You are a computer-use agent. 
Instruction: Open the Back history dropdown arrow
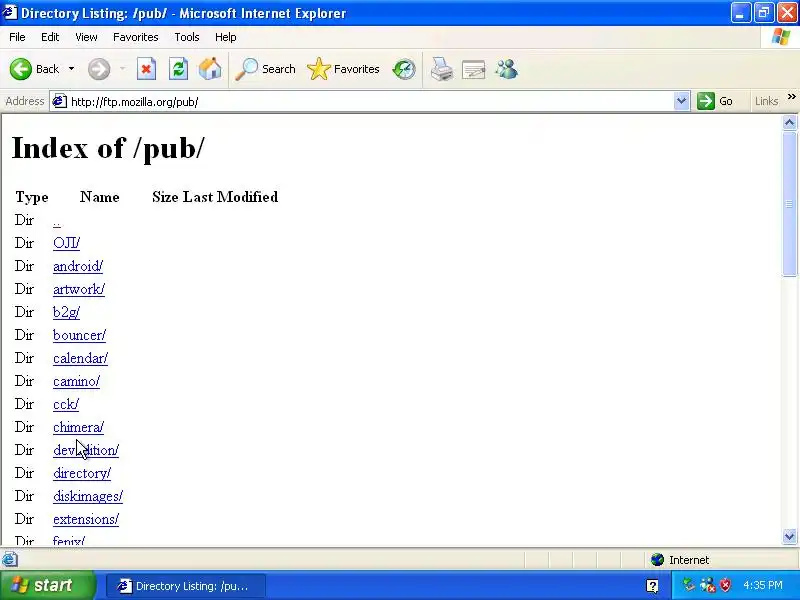pos(71,69)
